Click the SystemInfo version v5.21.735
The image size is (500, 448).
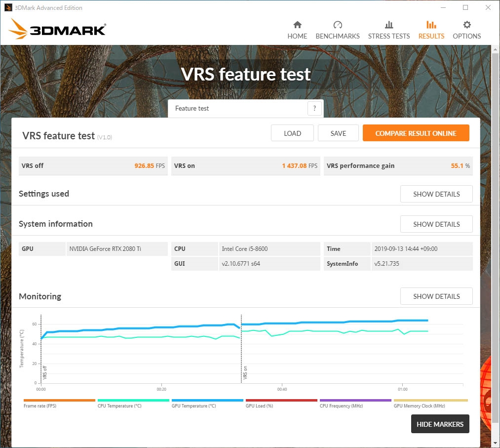point(422,264)
